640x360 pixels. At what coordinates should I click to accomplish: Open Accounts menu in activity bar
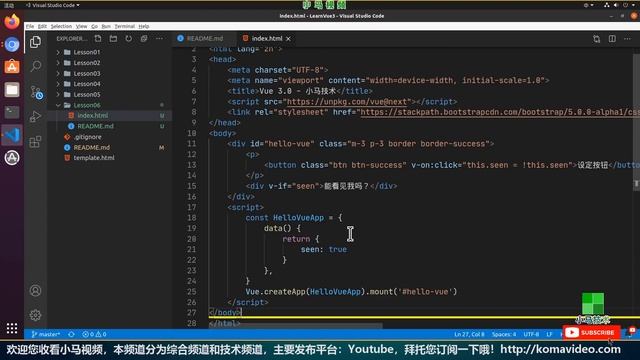[36, 291]
